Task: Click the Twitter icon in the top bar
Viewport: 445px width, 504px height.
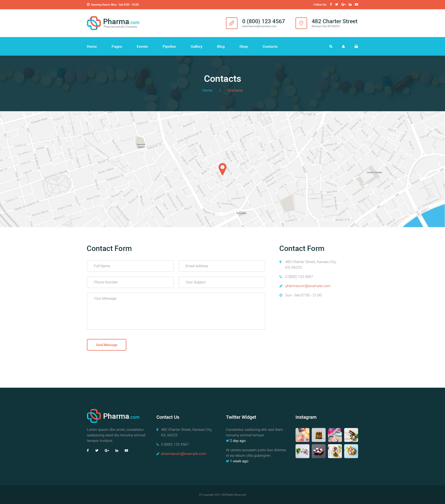Action: [x=337, y=4]
